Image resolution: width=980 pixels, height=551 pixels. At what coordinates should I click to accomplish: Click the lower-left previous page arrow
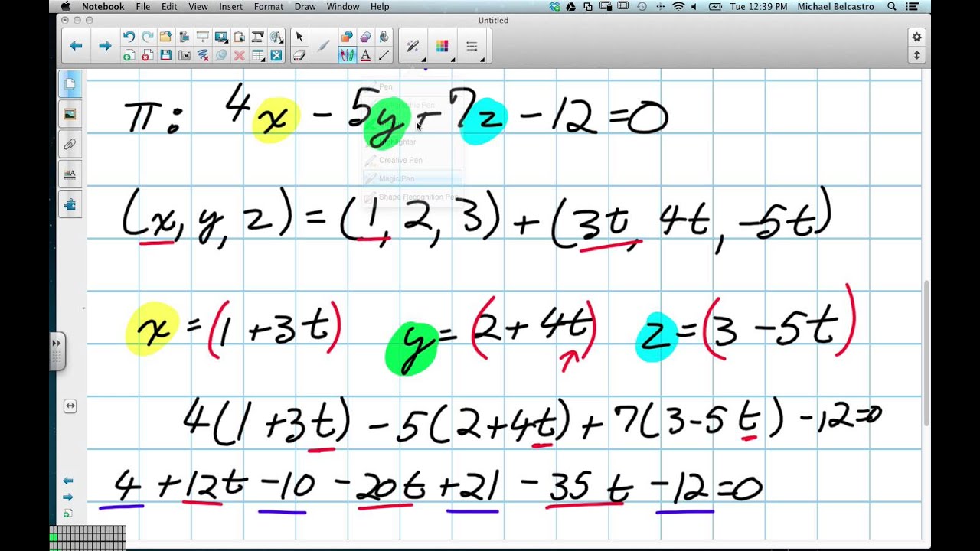tap(68, 481)
